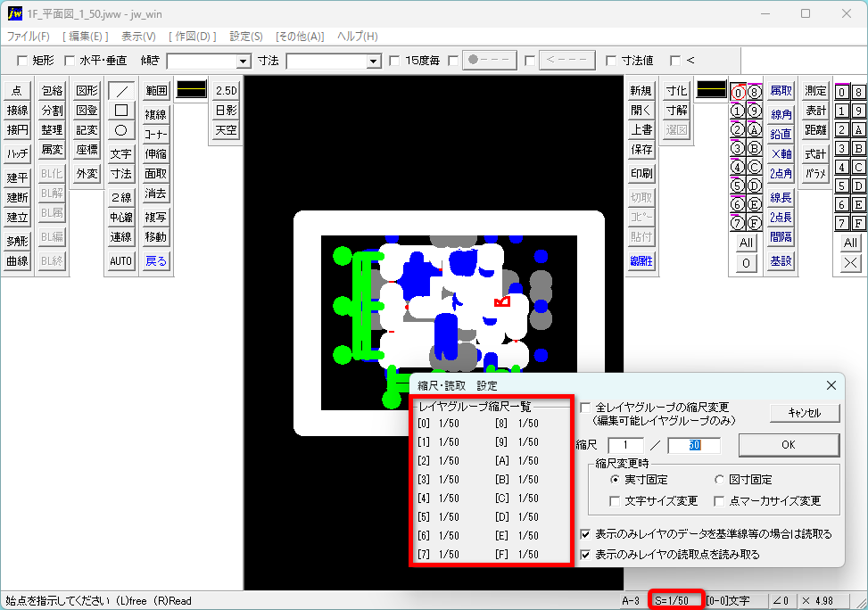Viewport: 868px width, 610px height.
Task: Click the square layer group 3 button
Action: (841, 148)
